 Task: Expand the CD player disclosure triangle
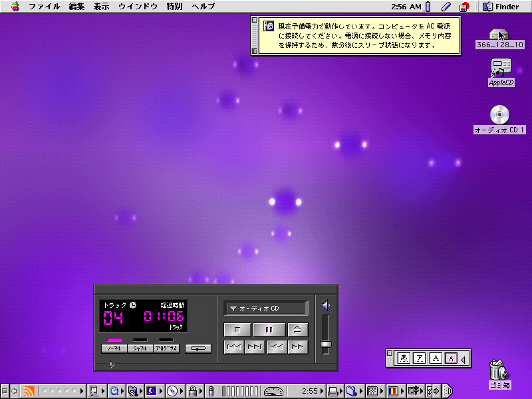tap(112, 365)
